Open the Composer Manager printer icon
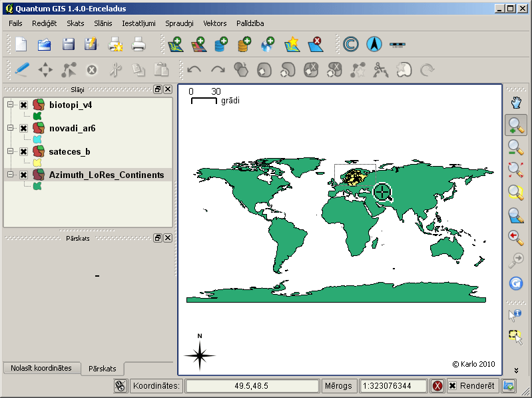 [x=138, y=45]
